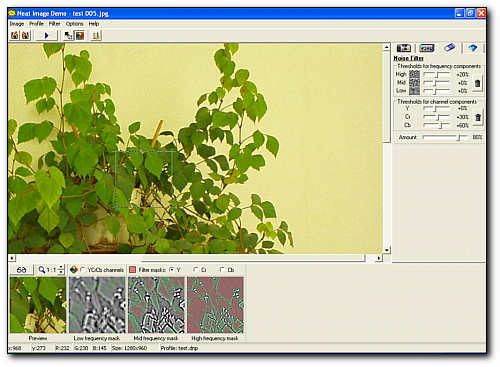Click the horizontal scrollbar right arrow
Viewport: 500px width, 367px height.
point(379,258)
